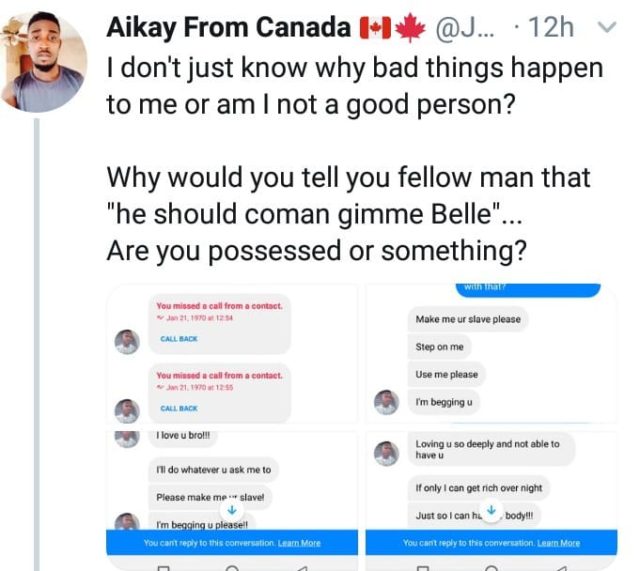Click avatar beside "Loving u so deeply" message

386,453
